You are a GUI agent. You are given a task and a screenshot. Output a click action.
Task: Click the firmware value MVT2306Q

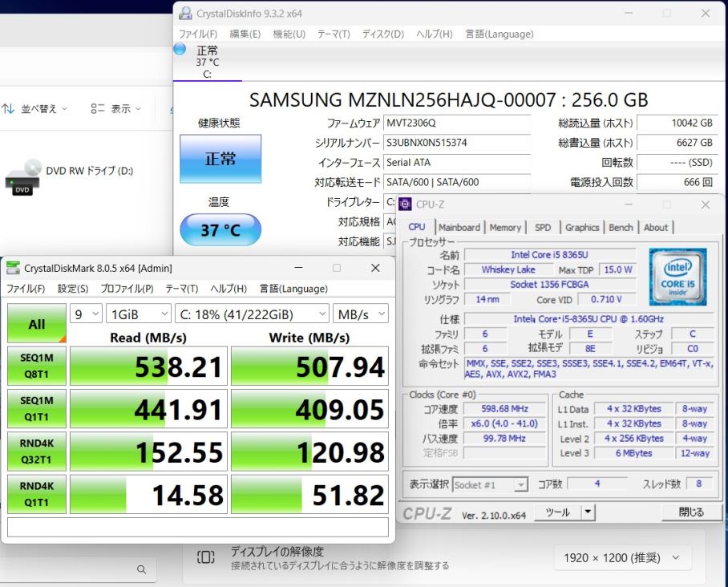(x=457, y=123)
